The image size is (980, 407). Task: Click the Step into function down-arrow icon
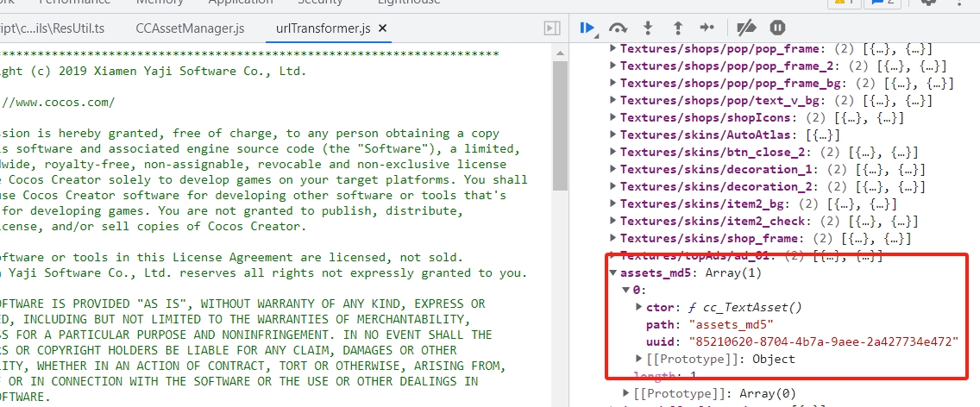point(648,28)
